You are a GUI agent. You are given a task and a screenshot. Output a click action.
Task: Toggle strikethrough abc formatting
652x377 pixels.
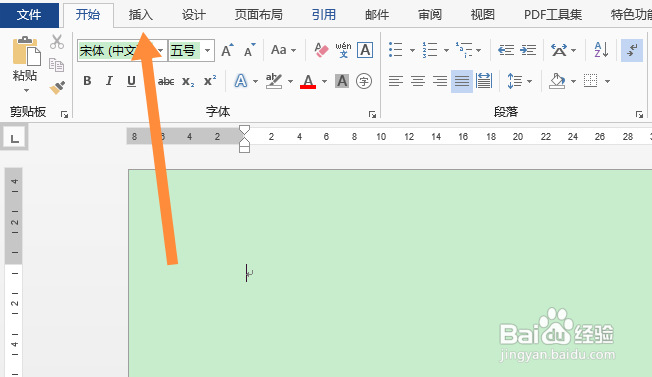pyautogui.click(x=166, y=81)
